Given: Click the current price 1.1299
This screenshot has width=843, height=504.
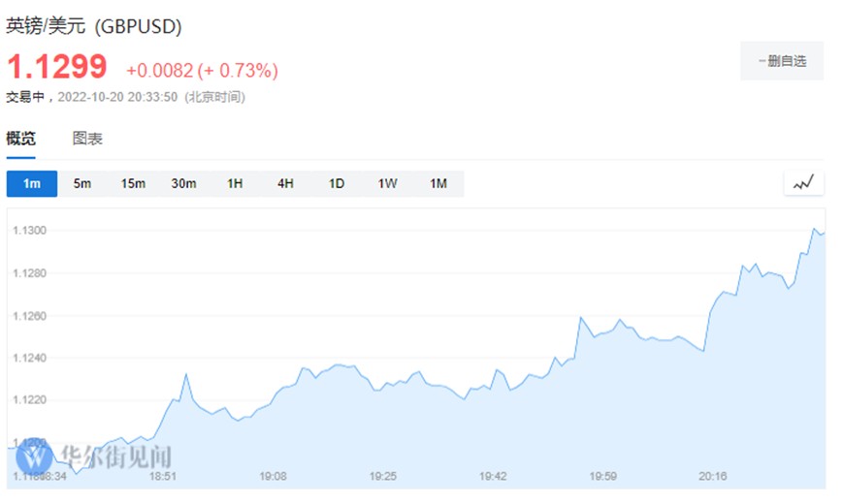Looking at the screenshot, I should coord(56,67).
